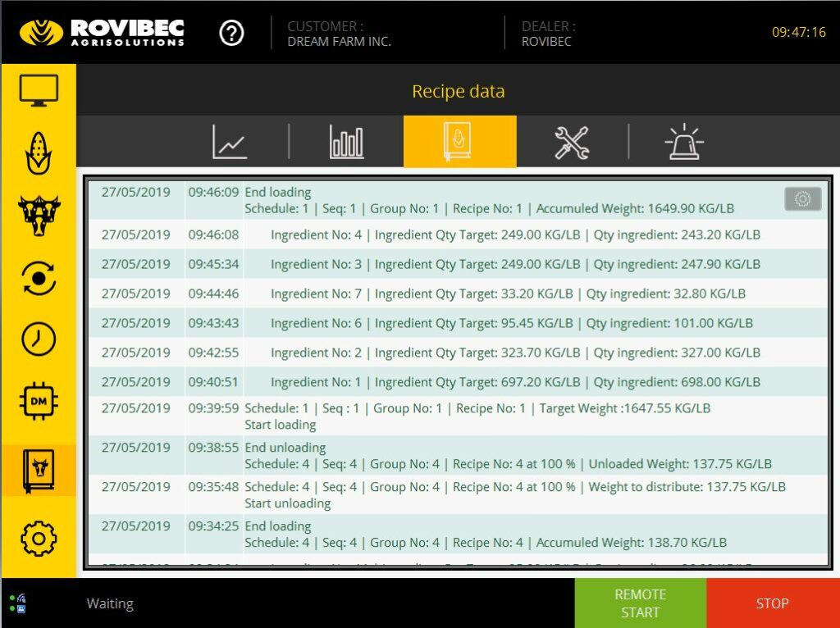Select the recipe book tab

459,141
